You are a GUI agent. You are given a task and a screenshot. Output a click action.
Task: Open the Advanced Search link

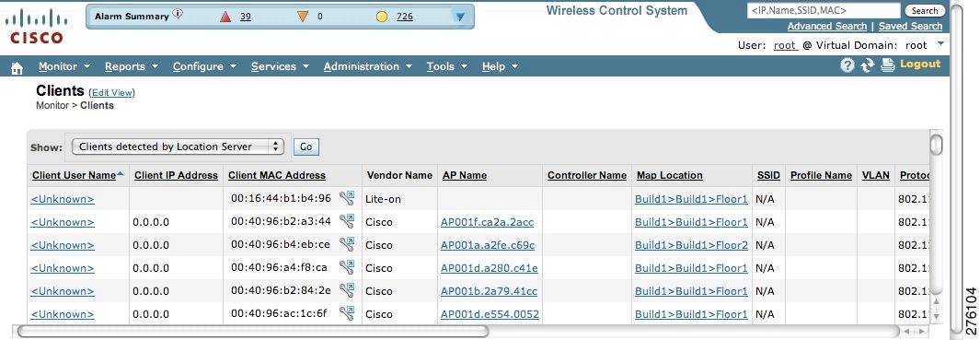pyautogui.click(x=827, y=27)
